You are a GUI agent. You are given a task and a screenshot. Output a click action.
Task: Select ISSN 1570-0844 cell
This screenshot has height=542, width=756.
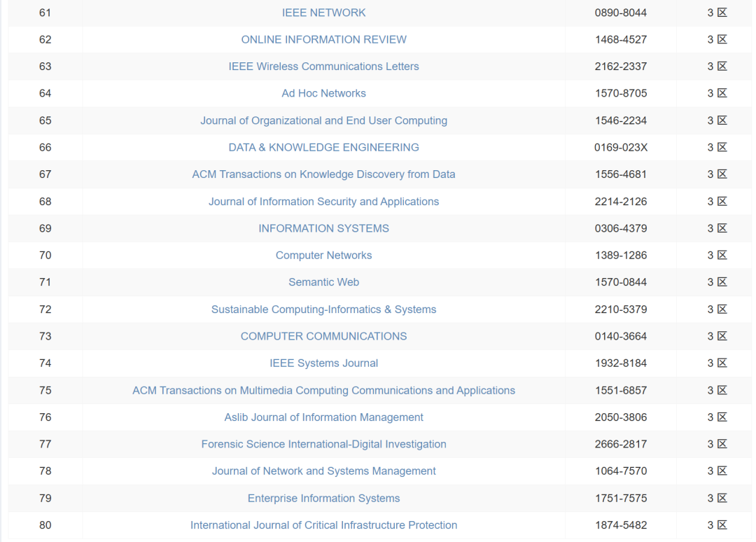pos(620,282)
